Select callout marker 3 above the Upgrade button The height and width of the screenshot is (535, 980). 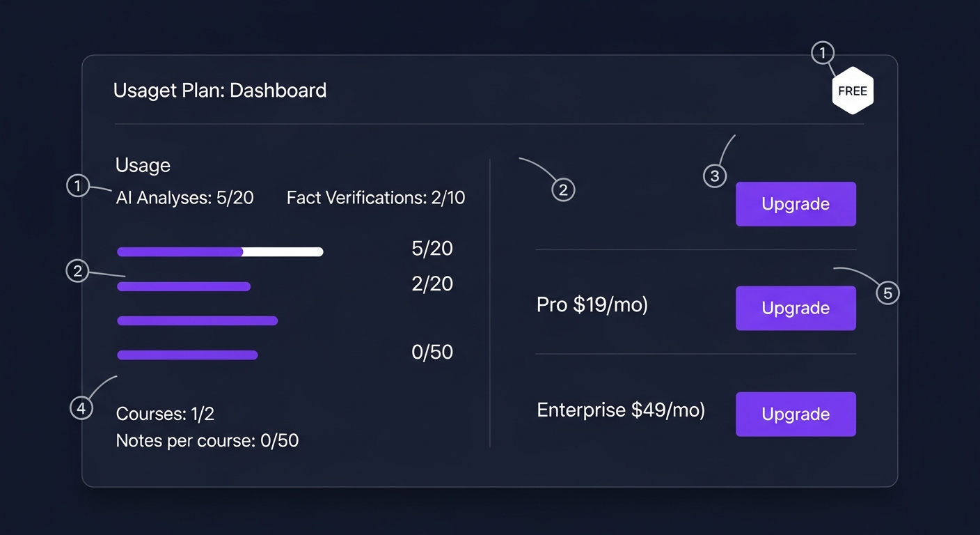coord(715,176)
